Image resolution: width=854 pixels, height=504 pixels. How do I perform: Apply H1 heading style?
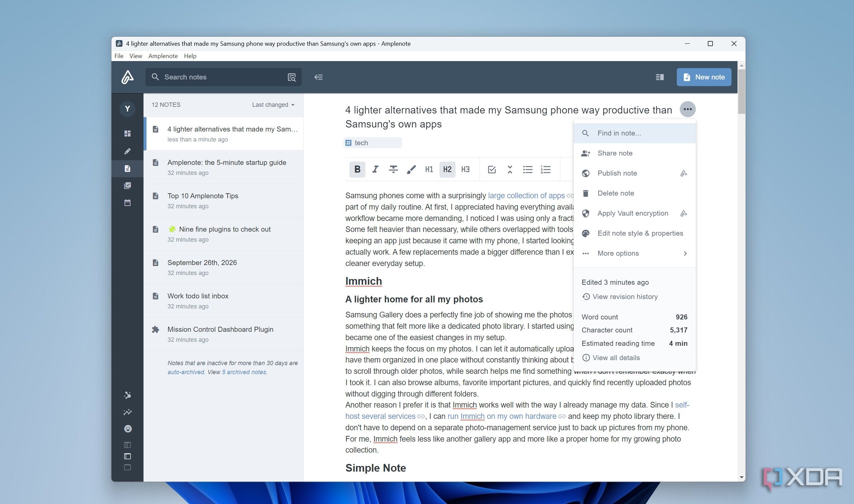click(429, 169)
